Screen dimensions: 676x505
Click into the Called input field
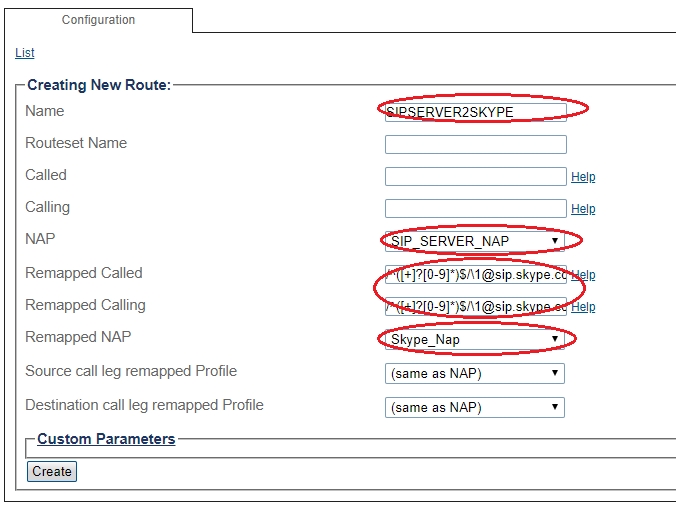(475, 176)
